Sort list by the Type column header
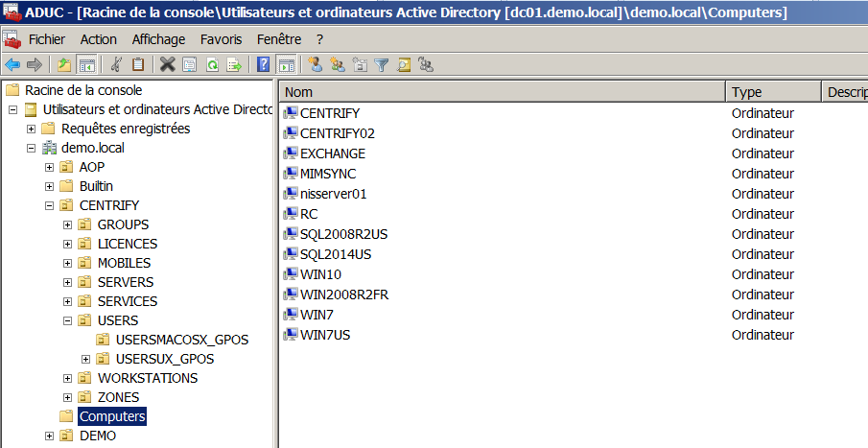The image size is (868, 448). (x=773, y=92)
